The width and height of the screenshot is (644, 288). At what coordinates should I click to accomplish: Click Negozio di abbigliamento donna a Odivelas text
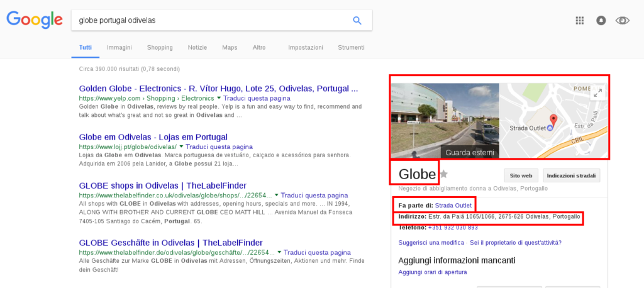click(x=473, y=188)
